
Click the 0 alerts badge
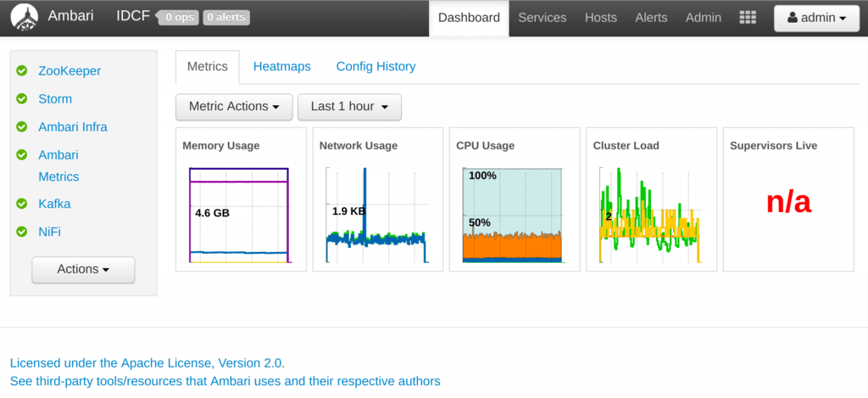tap(226, 18)
